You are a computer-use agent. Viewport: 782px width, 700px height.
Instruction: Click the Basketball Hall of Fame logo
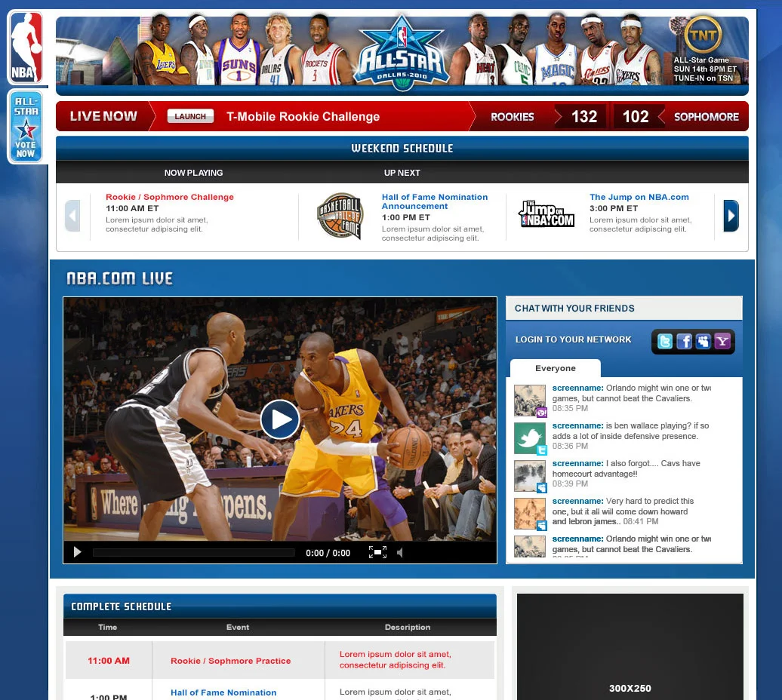[x=340, y=216]
